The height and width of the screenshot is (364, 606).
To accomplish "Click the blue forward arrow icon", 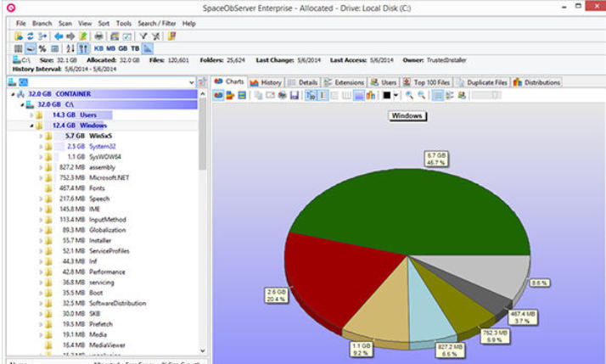I will [70, 36].
